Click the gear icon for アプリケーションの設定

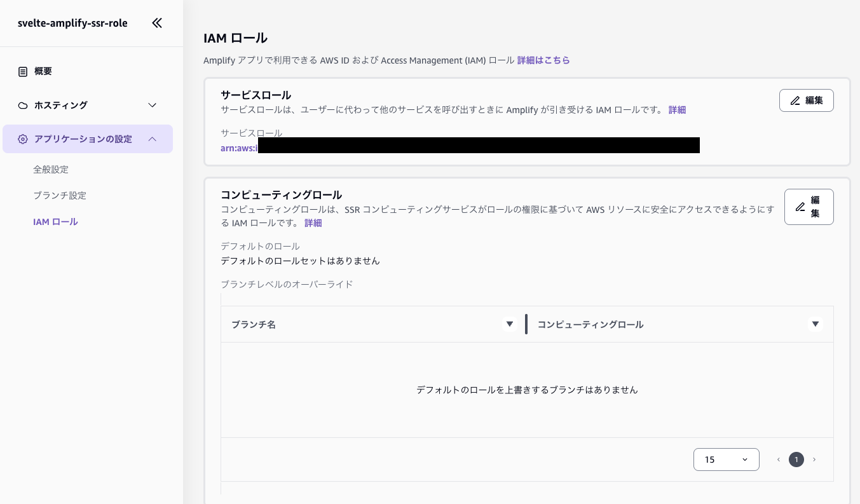pyautogui.click(x=23, y=139)
